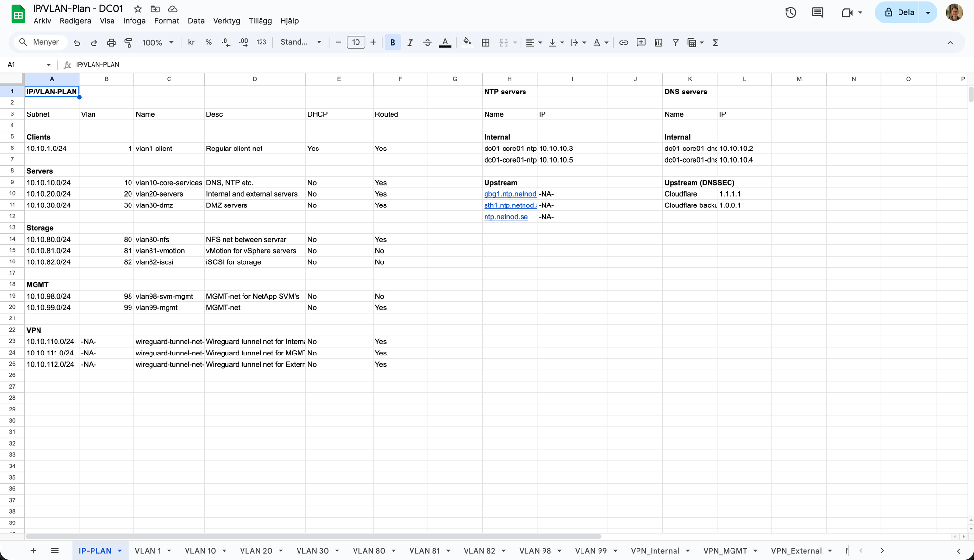Open the functions (Σ) menu
Image resolution: width=974 pixels, height=560 pixels.
[715, 43]
